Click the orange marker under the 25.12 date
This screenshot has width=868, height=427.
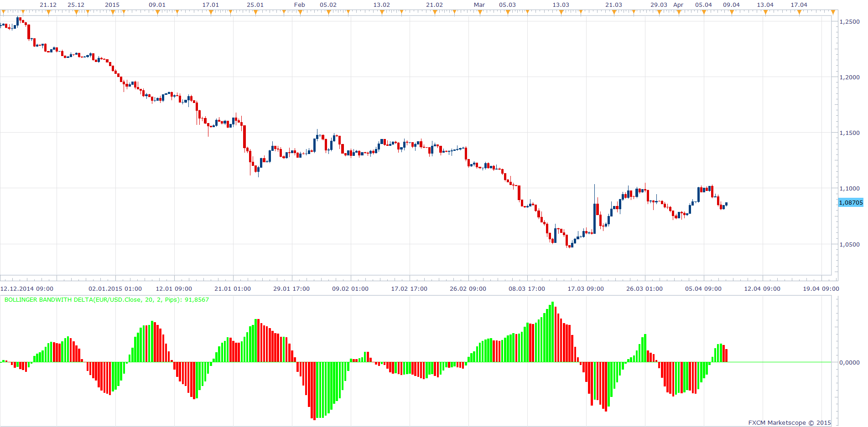pyautogui.click(x=76, y=12)
